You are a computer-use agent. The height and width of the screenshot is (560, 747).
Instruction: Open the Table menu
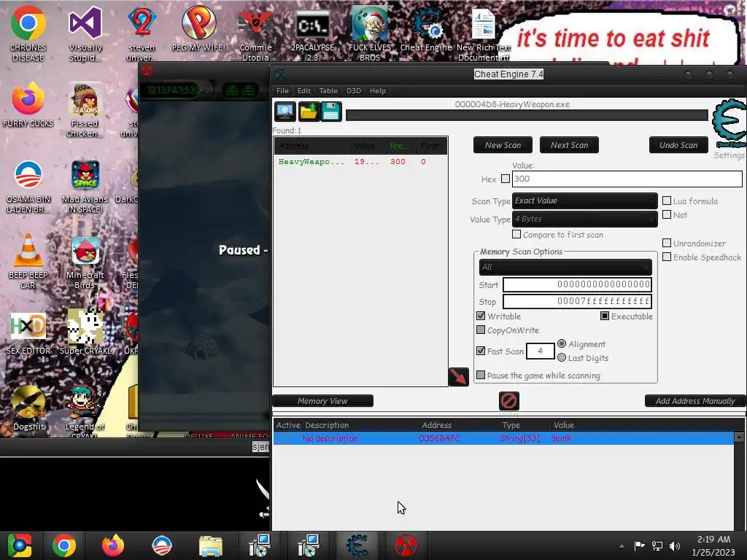pos(328,91)
